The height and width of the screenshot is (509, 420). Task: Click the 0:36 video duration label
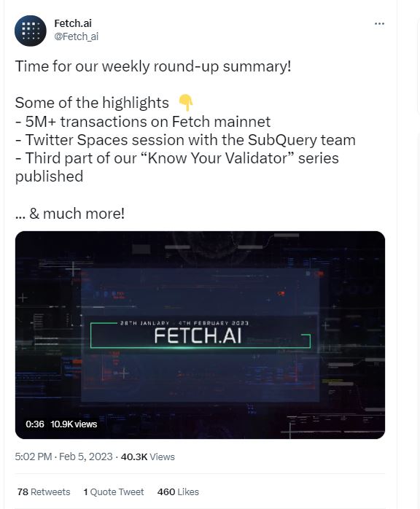pyautogui.click(x=35, y=424)
